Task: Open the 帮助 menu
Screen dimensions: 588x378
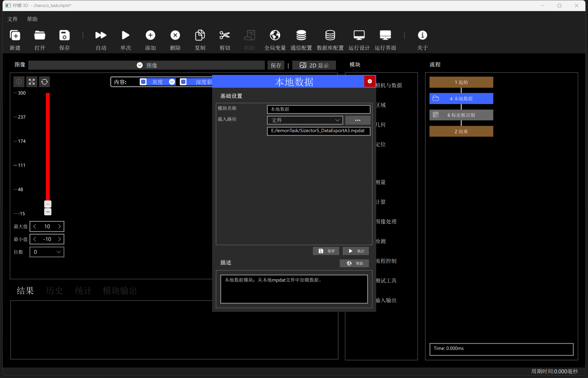Action: (32, 19)
